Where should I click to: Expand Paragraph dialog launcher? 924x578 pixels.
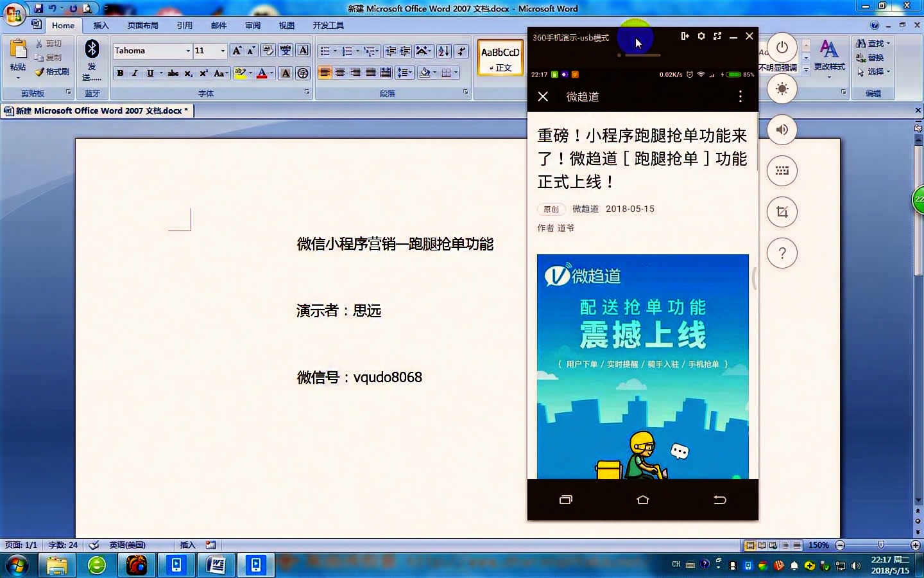(x=466, y=92)
